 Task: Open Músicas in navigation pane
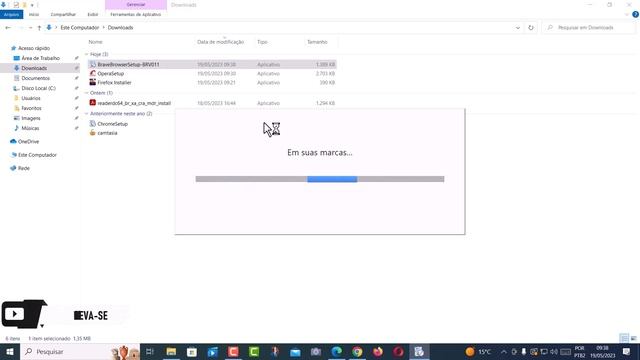click(30, 128)
